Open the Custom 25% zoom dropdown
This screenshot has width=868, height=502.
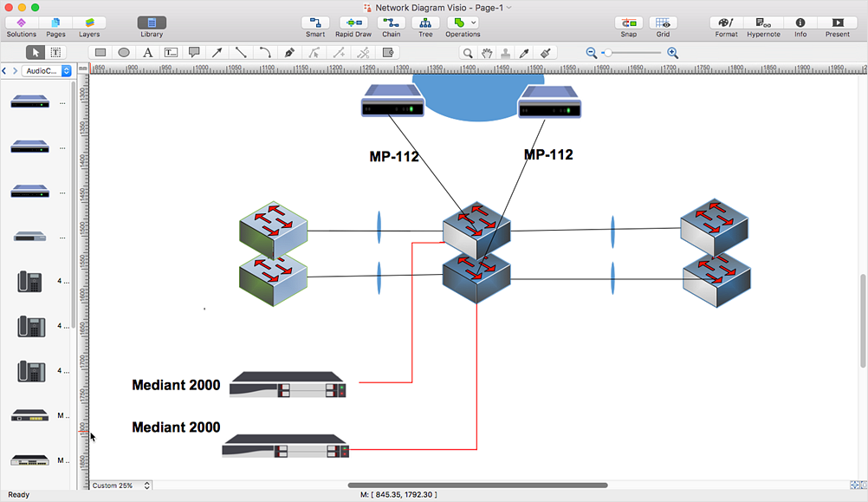120,486
